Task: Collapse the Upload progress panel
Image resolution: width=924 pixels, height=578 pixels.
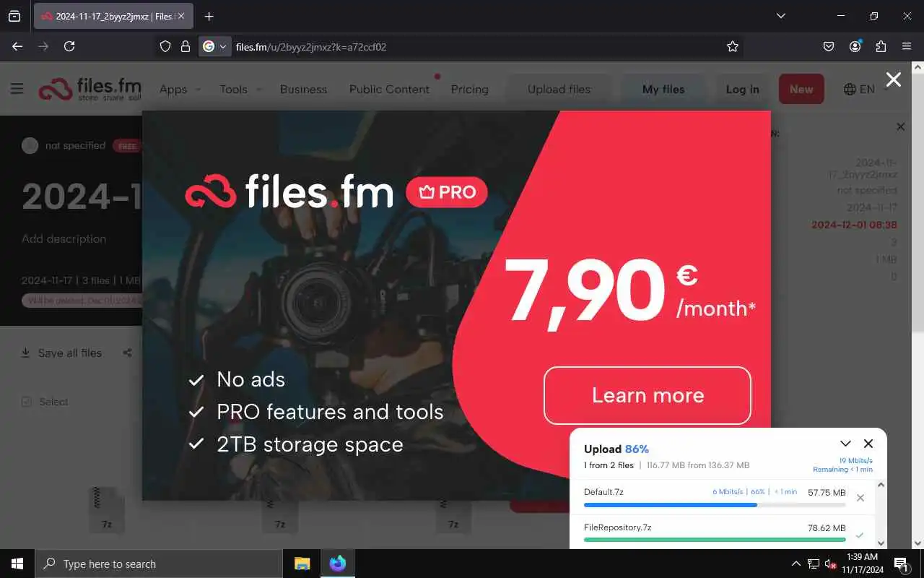Action: pyautogui.click(x=845, y=444)
